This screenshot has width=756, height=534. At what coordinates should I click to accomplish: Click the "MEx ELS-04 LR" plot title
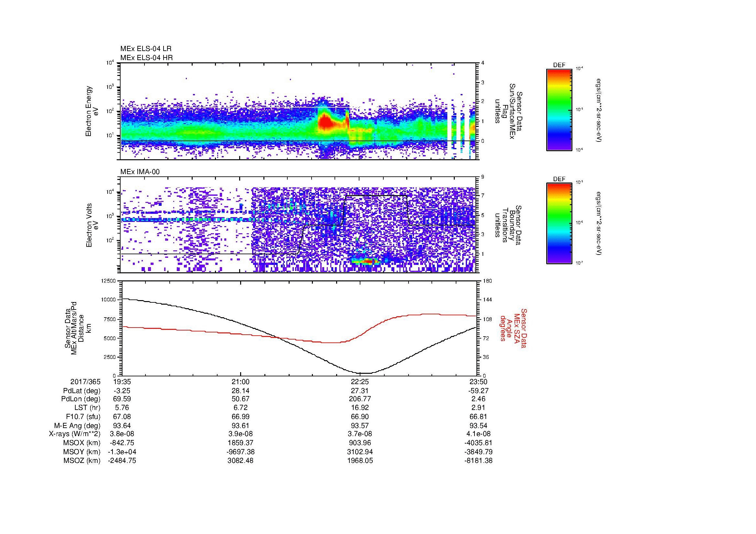coord(146,49)
